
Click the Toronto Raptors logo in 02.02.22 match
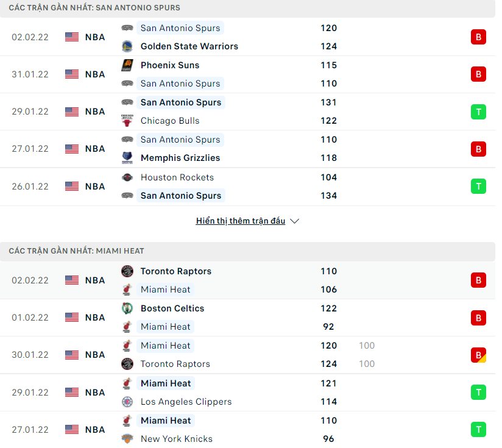pos(127,271)
